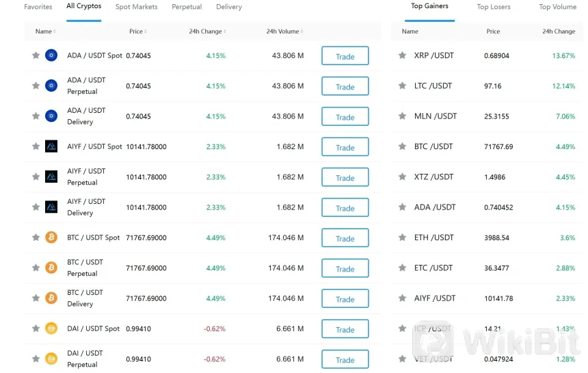
Task: Click the Bitcoin icon in BTC / USDT Delivery row
Action: (x=51, y=298)
